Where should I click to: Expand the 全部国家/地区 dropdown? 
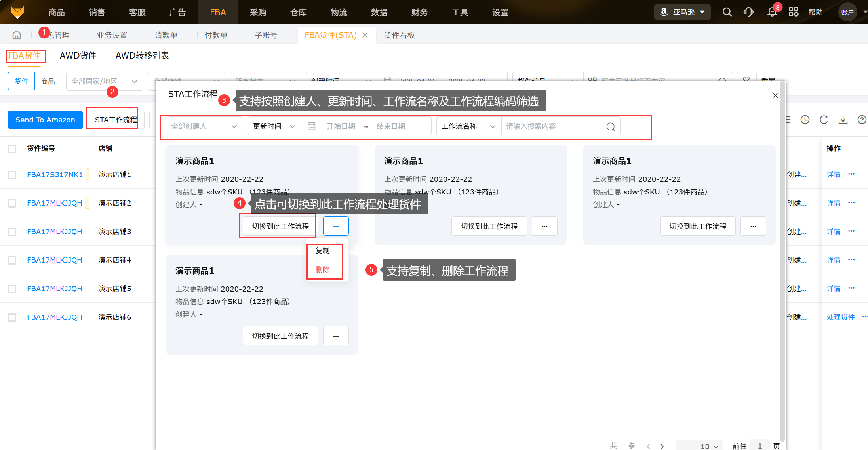(104, 81)
